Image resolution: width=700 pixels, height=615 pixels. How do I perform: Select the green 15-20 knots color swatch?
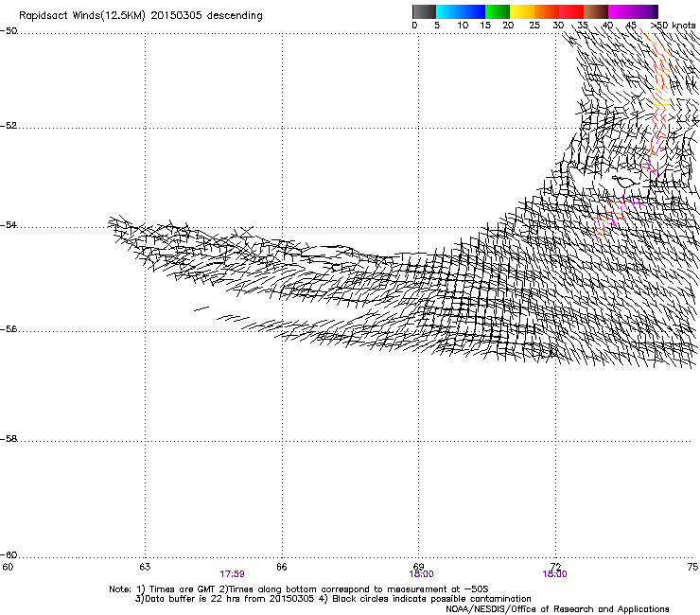498,11
